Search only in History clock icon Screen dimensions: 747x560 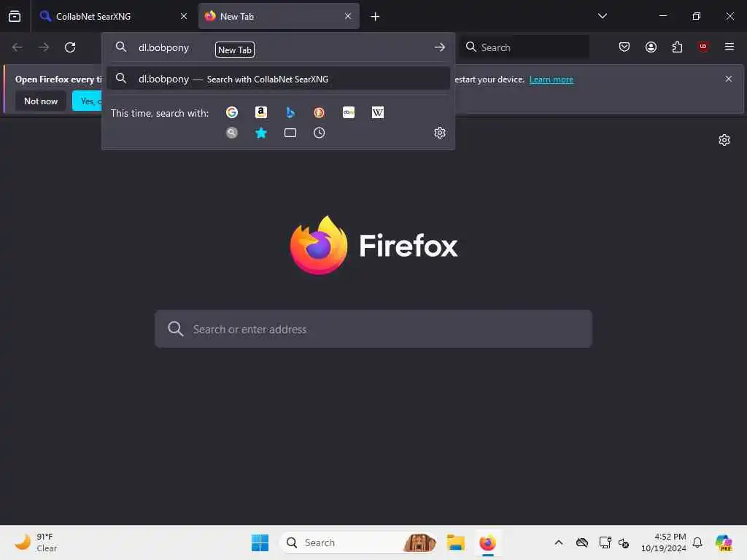pyautogui.click(x=320, y=133)
